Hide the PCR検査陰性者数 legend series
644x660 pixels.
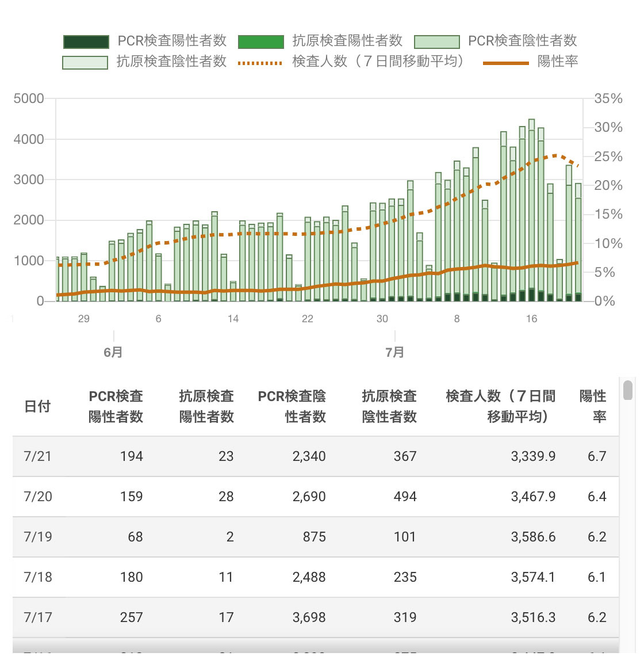click(x=437, y=41)
